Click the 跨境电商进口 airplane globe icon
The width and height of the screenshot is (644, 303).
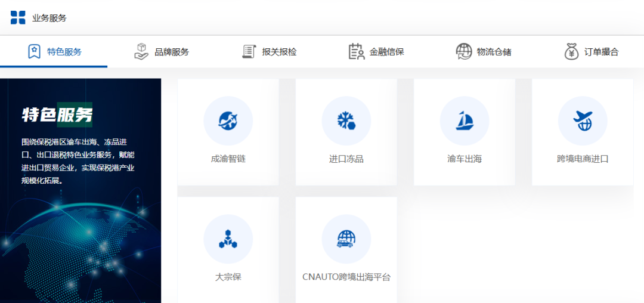pos(582,121)
